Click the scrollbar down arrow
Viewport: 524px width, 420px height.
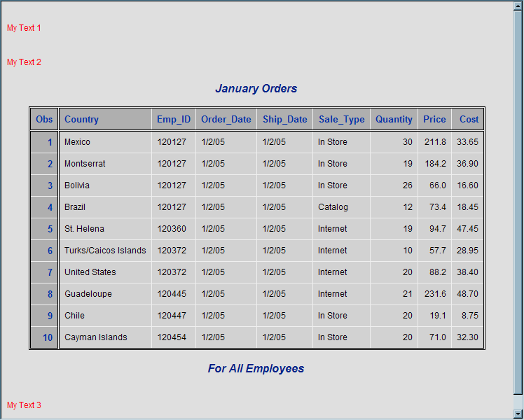518,414
